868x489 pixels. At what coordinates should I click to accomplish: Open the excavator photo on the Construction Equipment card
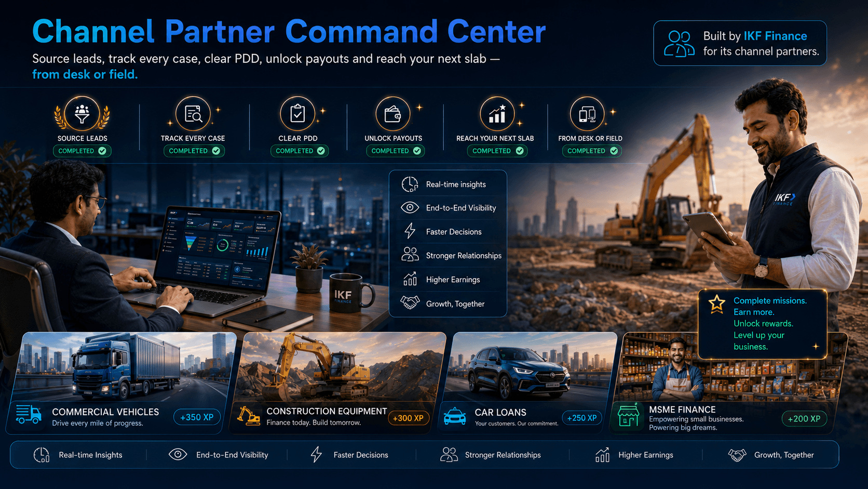pos(340,367)
